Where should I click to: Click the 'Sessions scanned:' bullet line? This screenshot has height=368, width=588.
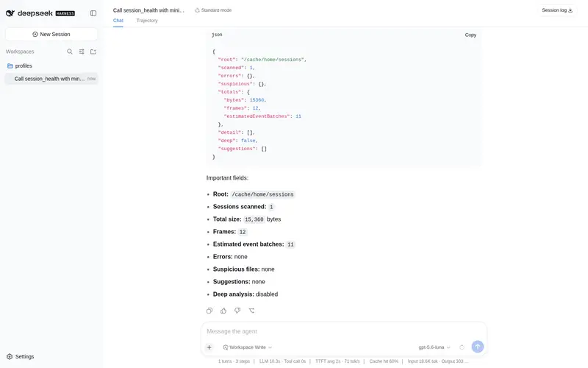coord(244,207)
